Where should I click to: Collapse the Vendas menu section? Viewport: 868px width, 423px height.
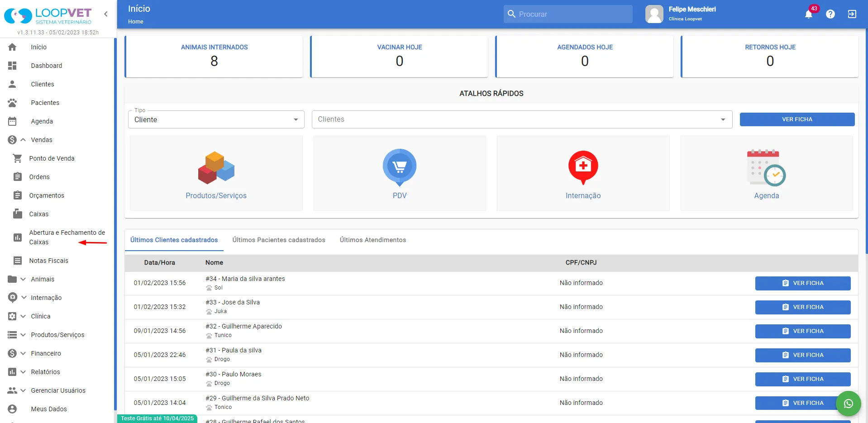click(57, 140)
